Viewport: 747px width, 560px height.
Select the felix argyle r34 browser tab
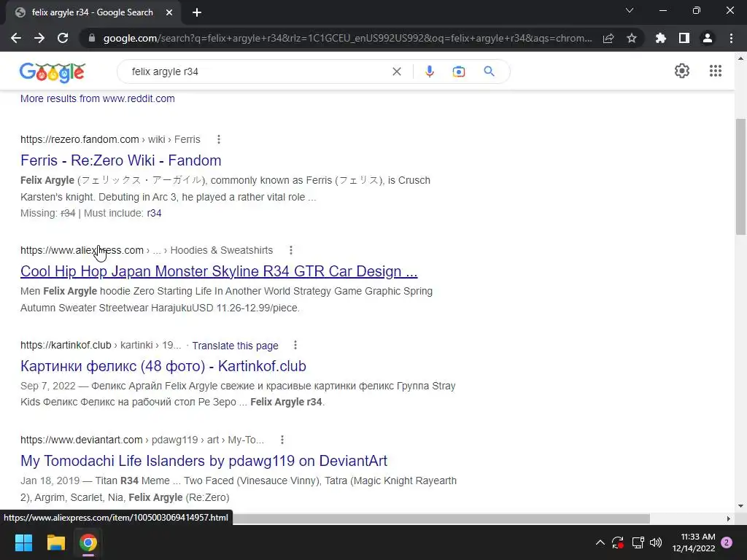click(92, 13)
